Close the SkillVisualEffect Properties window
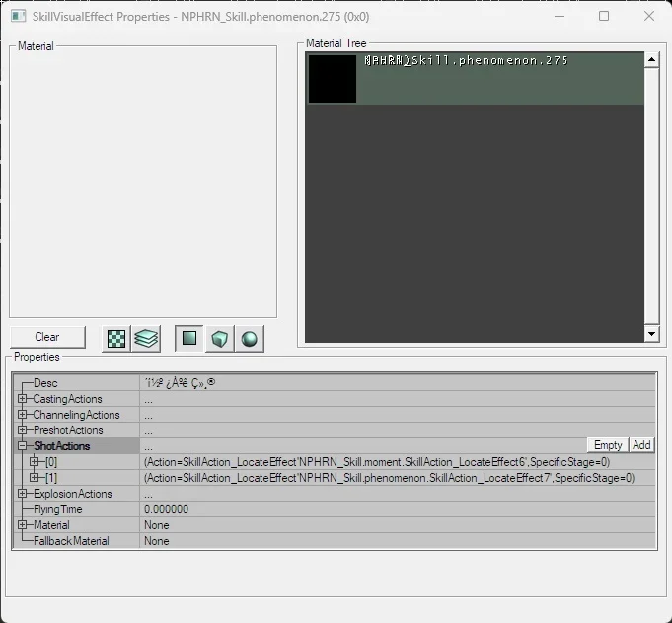Viewport: 672px width, 623px height. (649, 16)
